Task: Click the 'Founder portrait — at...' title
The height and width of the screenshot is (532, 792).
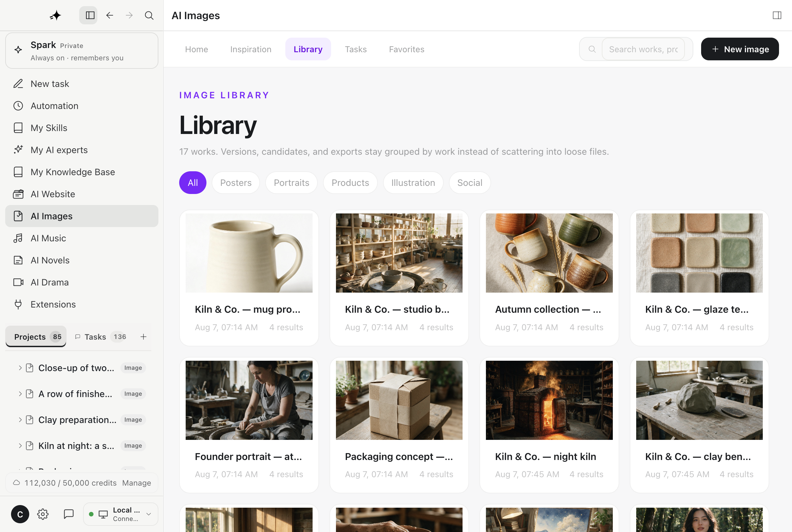Action: tap(248, 457)
